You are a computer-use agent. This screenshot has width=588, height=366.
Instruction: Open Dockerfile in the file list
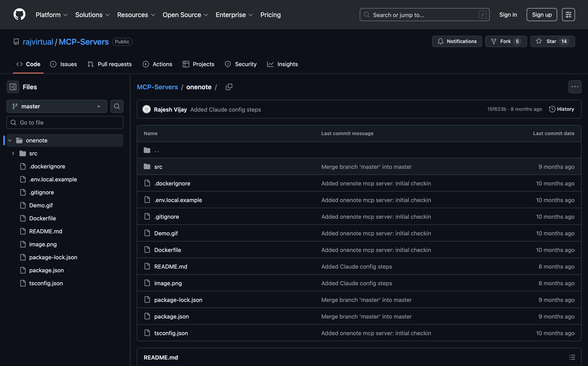coord(167,250)
